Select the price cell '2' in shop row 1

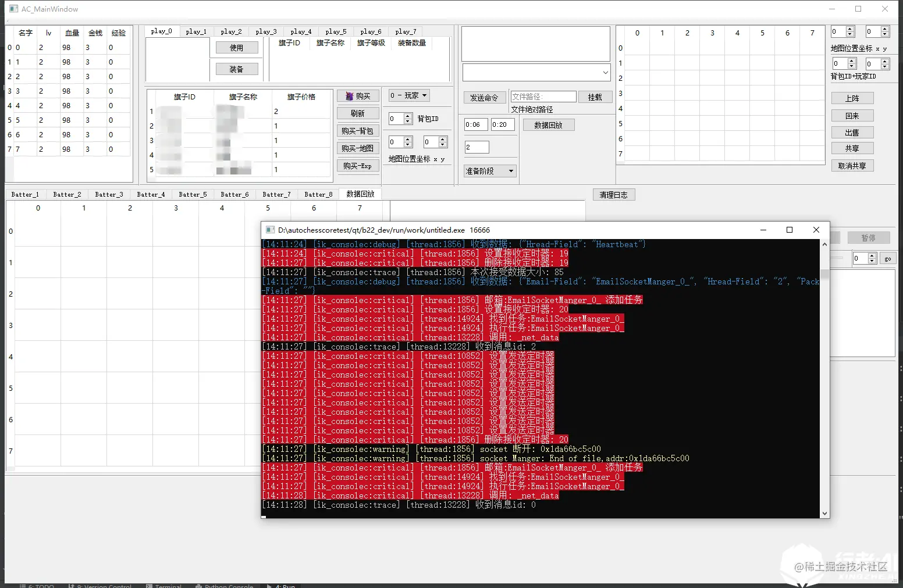tap(301, 111)
